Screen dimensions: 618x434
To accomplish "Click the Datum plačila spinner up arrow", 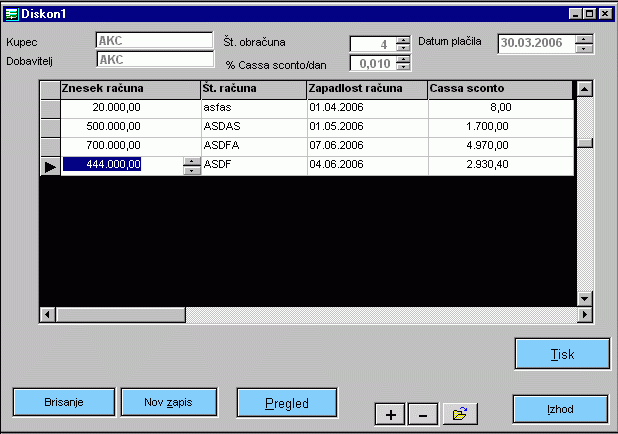I will (585, 39).
